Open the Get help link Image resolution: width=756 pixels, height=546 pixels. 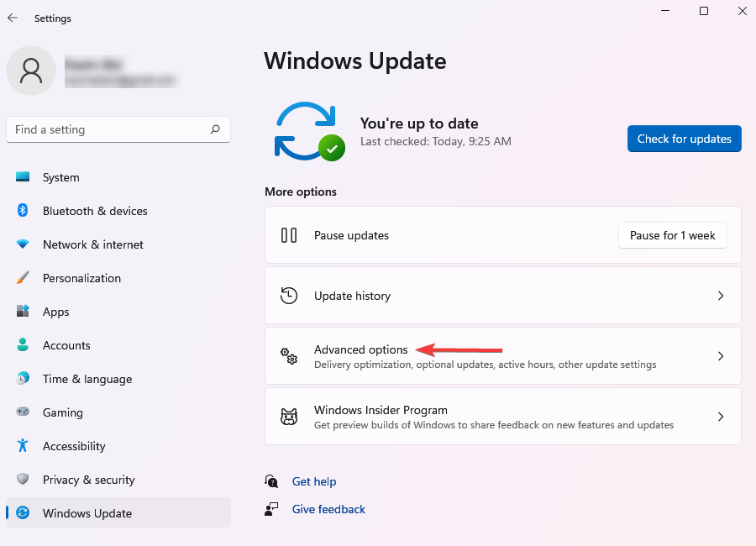coord(314,481)
